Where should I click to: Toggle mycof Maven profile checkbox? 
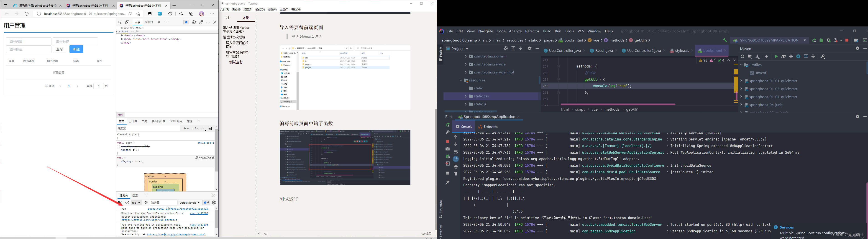pos(752,73)
